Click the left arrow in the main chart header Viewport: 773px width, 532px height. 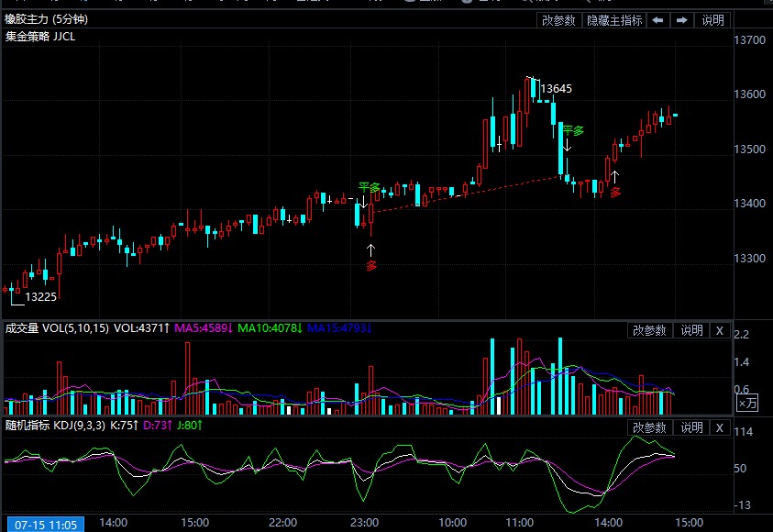click(x=658, y=20)
